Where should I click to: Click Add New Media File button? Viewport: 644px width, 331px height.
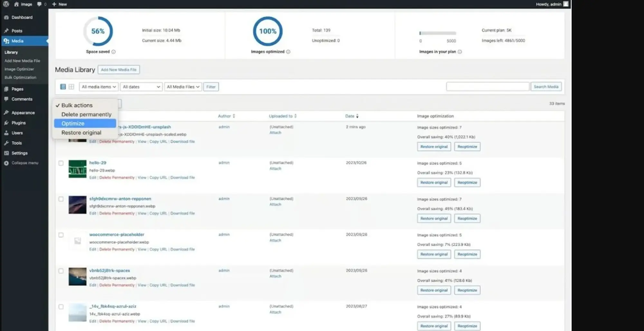pos(118,70)
